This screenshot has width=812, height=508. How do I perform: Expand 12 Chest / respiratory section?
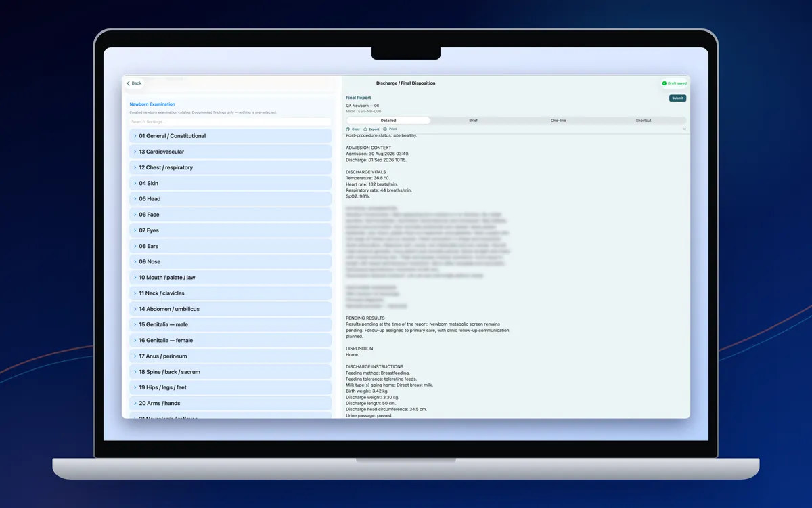pos(230,167)
